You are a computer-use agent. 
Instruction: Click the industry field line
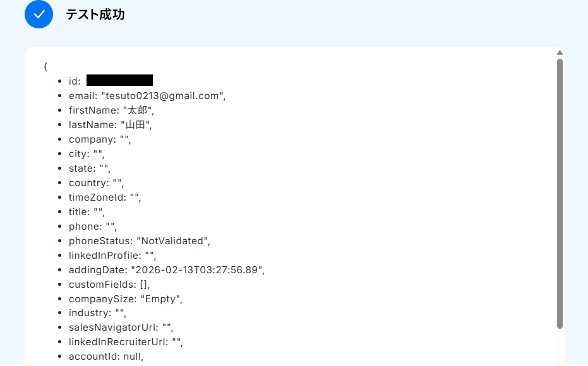coord(98,313)
